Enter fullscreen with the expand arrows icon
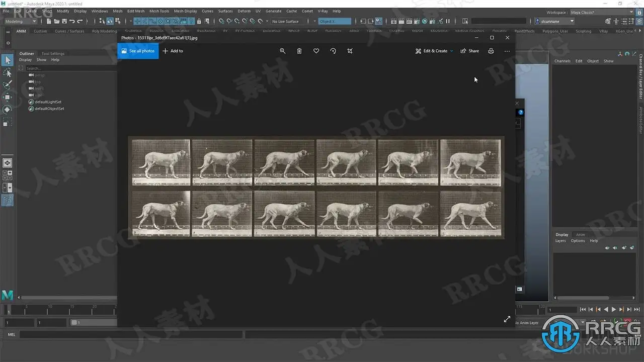Viewport: 644px width, 362px height. click(507, 319)
